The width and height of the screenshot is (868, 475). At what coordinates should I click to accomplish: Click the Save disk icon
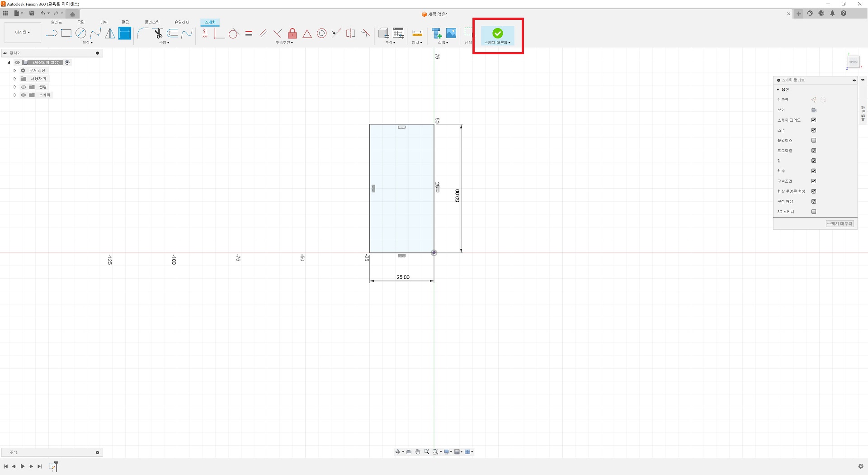point(32,14)
